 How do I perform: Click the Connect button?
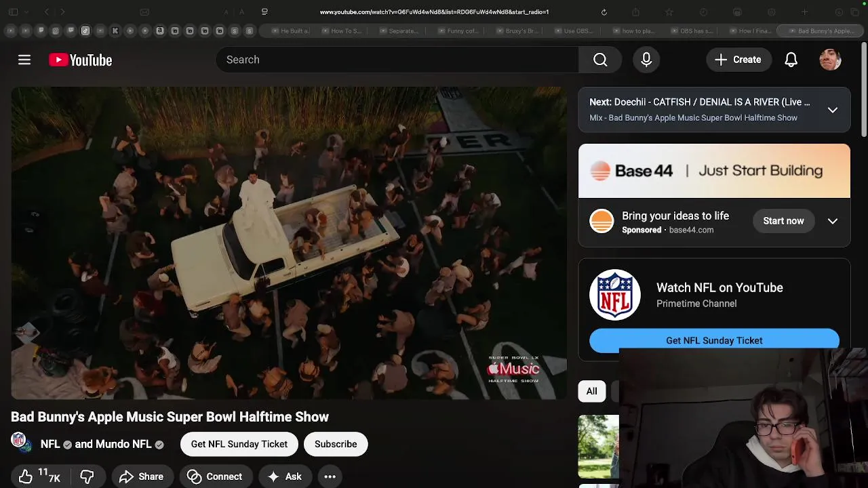click(x=215, y=476)
